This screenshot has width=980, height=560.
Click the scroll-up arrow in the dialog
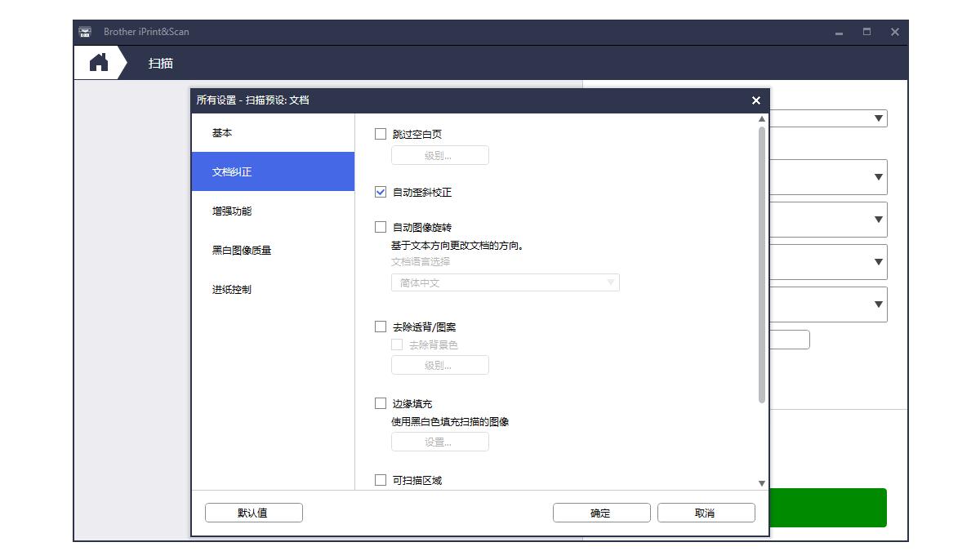[x=761, y=118]
